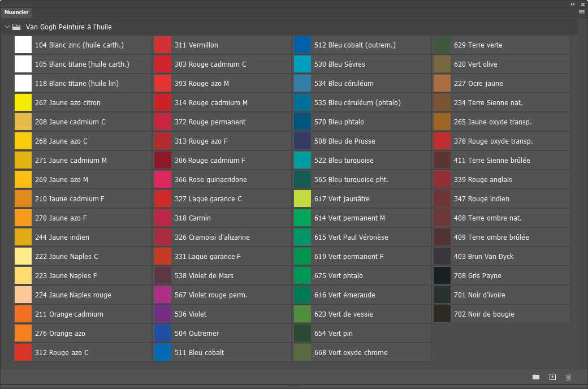Collapse the panel with double-arrow icon
This screenshot has height=389, width=588.
573,4
